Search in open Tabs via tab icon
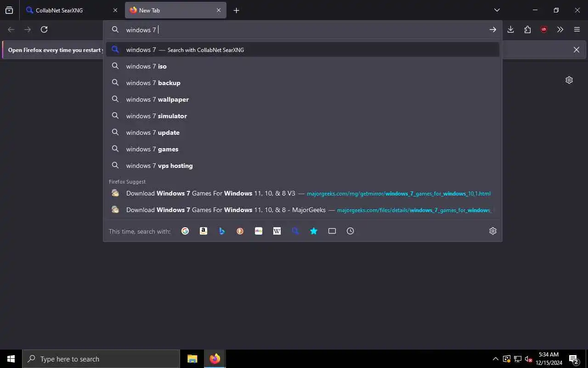Image resolution: width=588 pixels, height=368 pixels. coord(332,231)
